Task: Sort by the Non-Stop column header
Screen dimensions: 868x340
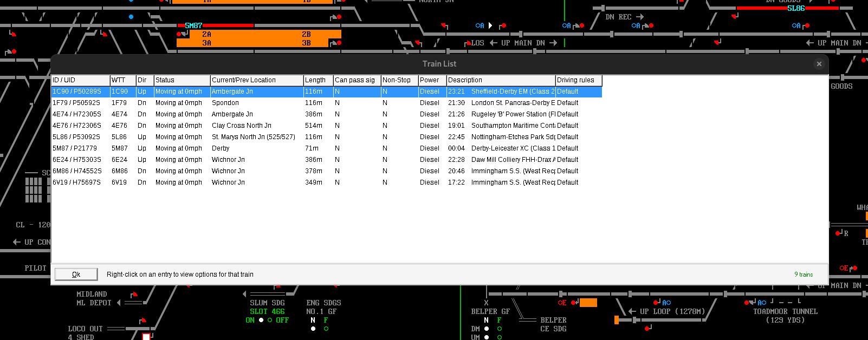Action: point(400,80)
